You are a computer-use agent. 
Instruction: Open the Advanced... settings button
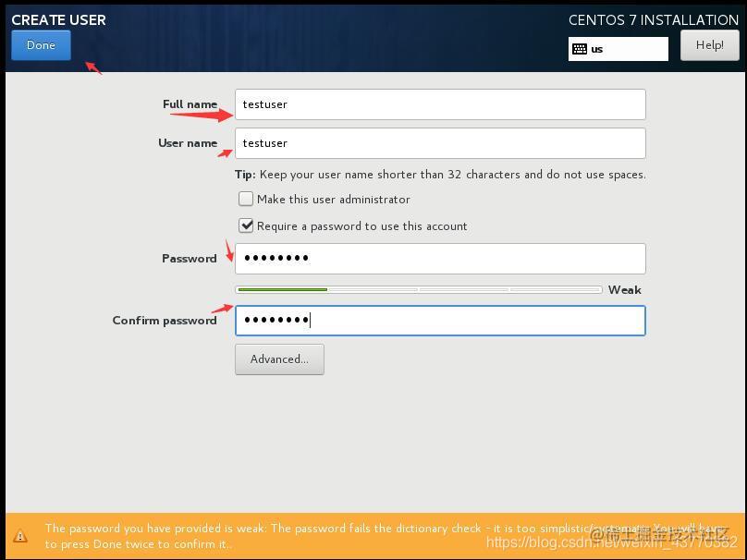coord(279,359)
